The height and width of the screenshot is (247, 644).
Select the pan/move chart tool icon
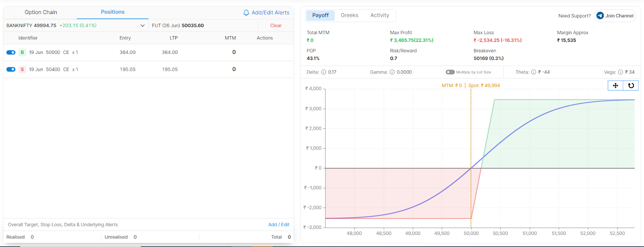pyautogui.click(x=615, y=85)
